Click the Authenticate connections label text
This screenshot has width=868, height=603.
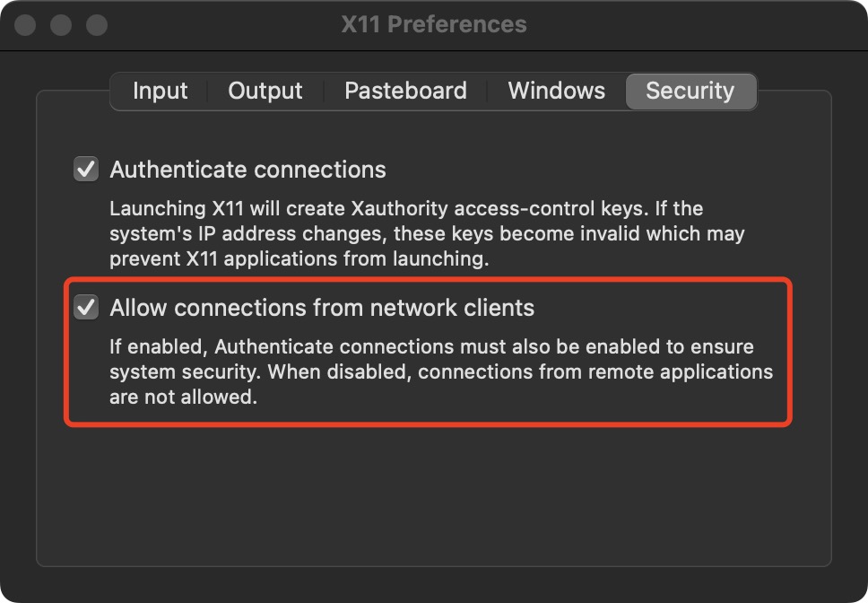click(x=247, y=170)
